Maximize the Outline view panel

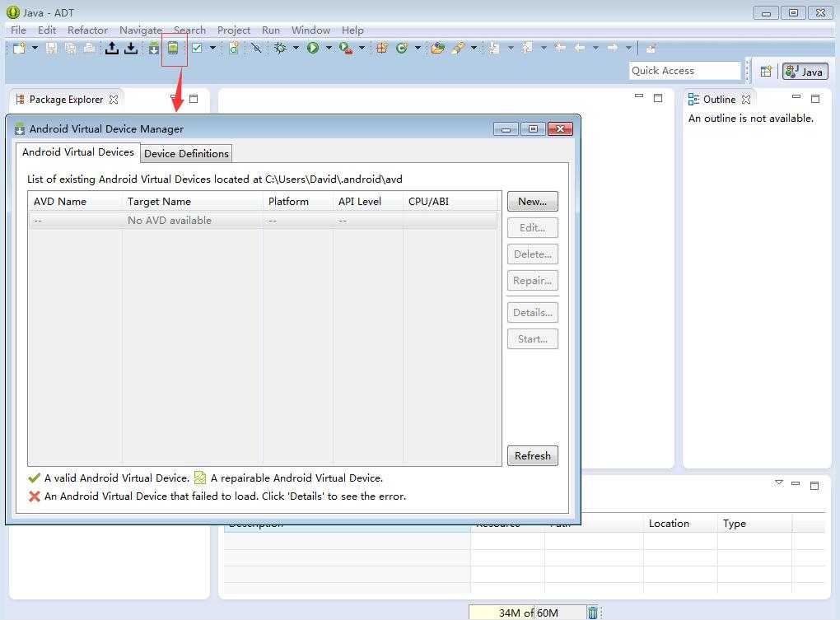click(x=814, y=99)
